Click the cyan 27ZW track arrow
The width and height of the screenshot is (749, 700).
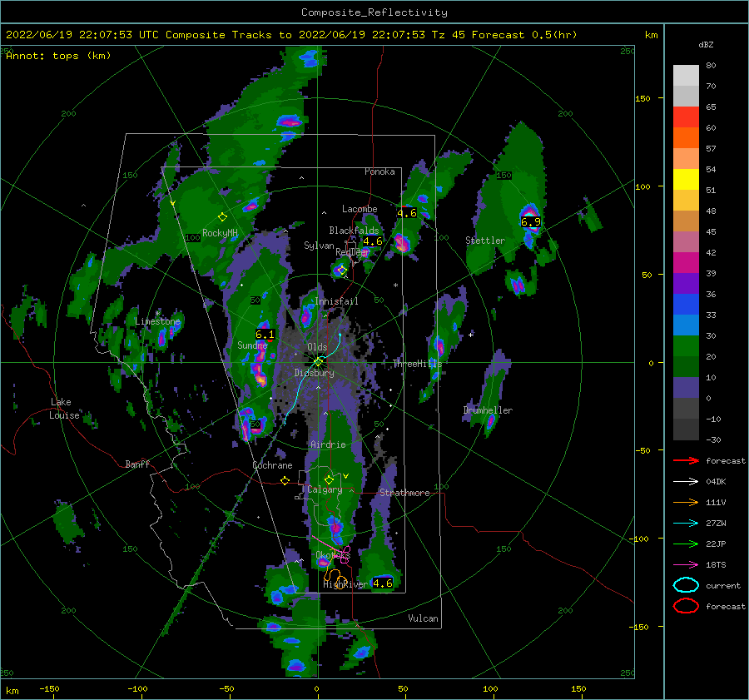coord(686,524)
